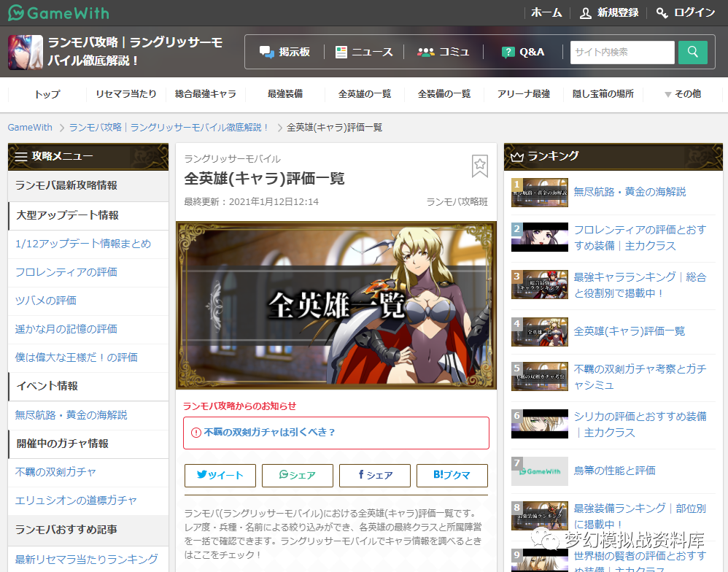Open ranking link 全英雄(キャラ)評価一覧
Screen dimensions: 728x572
[629, 331]
